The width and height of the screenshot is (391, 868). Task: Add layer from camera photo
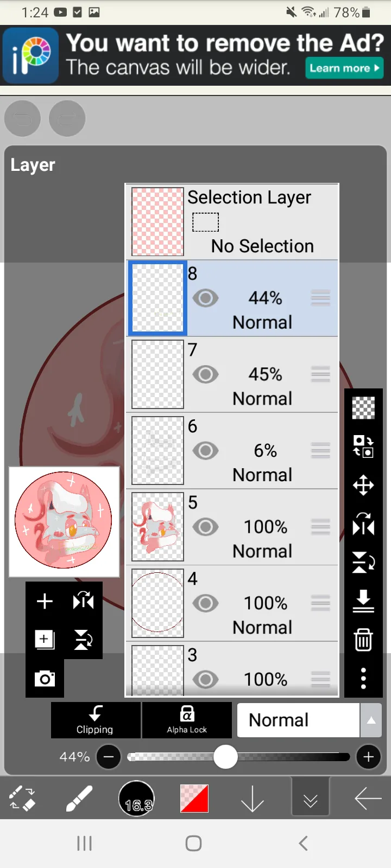click(45, 678)
